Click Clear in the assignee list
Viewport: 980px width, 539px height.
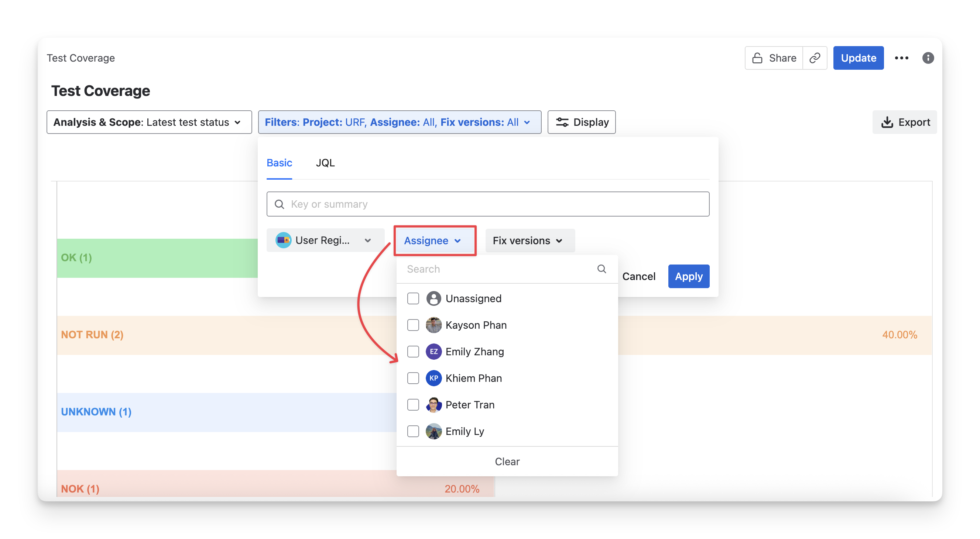coord(507,462)
